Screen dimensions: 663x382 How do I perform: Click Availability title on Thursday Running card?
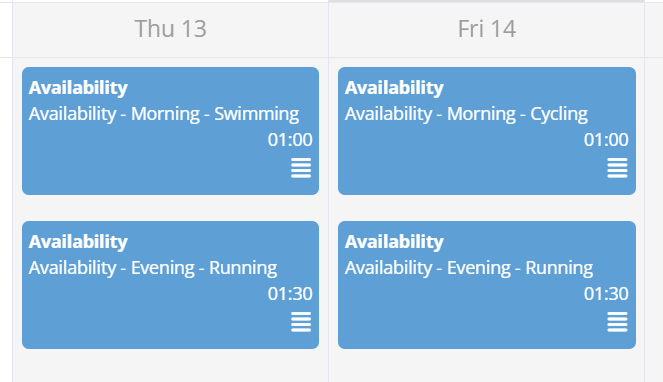pos(78,242)
